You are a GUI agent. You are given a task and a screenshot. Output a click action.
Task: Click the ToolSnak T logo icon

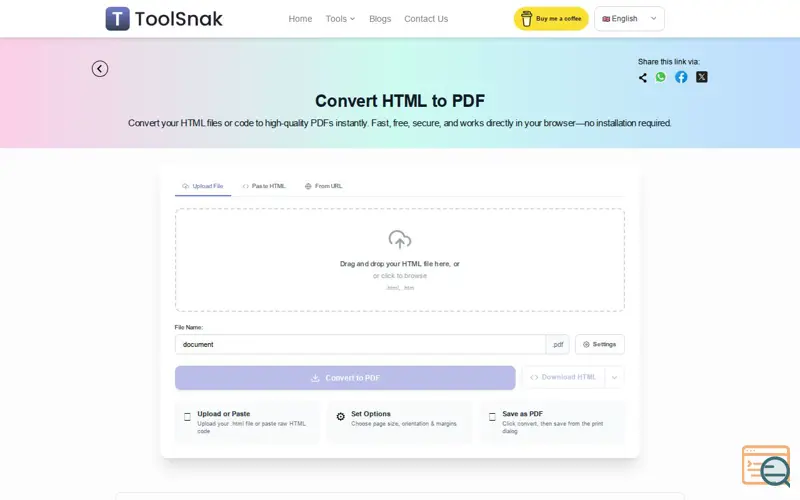[x=117, y=19]
